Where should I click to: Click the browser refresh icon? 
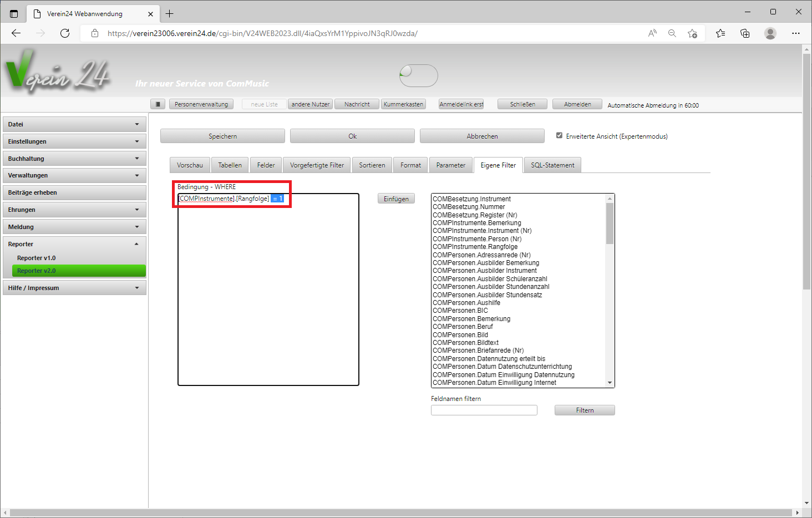[x=65, y=33]
